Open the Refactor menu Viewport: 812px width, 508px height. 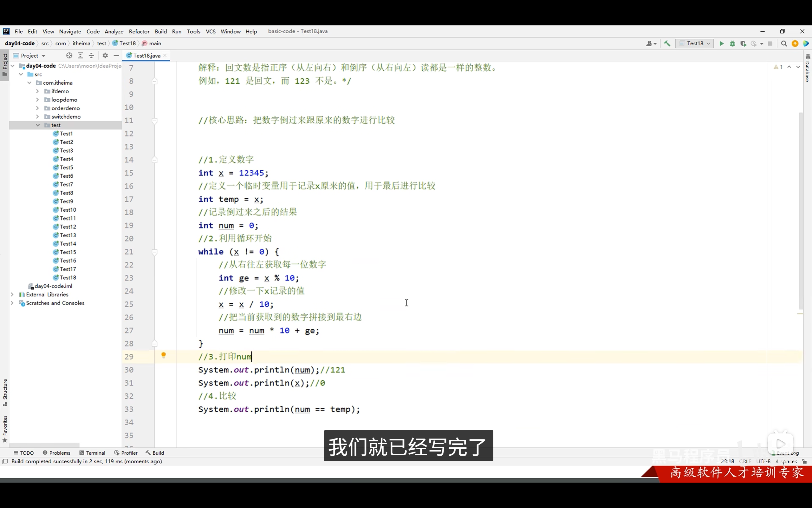point(139,32)
